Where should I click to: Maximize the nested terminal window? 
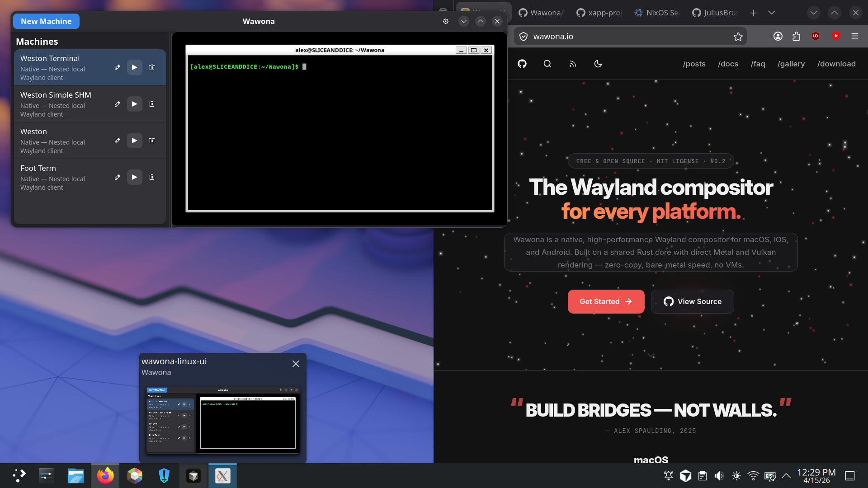point(474,50)
